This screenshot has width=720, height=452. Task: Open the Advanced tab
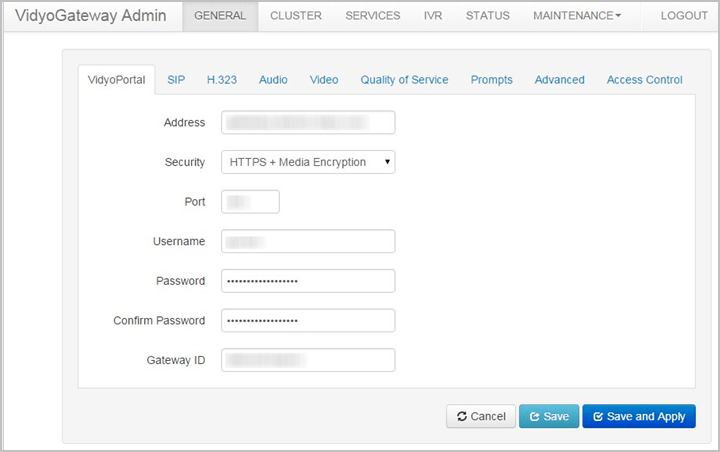[559, 80]
